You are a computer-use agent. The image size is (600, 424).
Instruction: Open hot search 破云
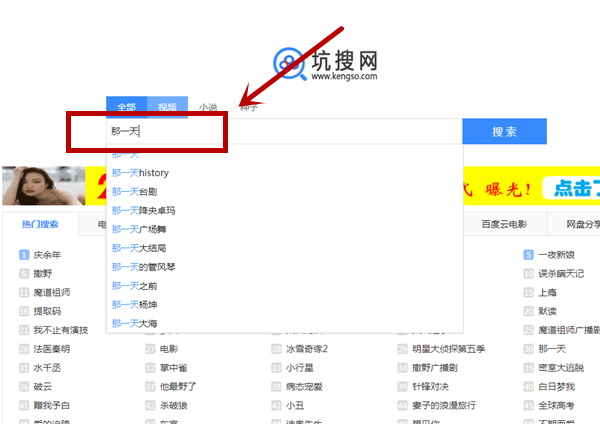[x=43, y=386]
